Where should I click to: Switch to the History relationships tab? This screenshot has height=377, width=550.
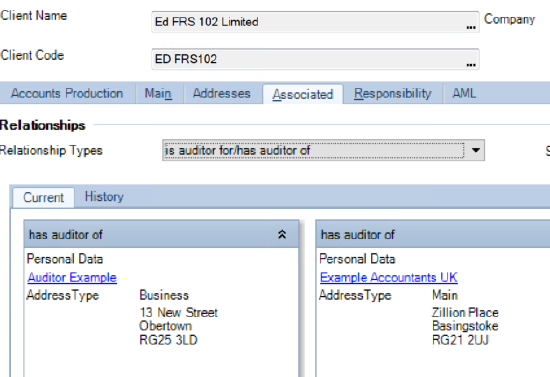104,197
